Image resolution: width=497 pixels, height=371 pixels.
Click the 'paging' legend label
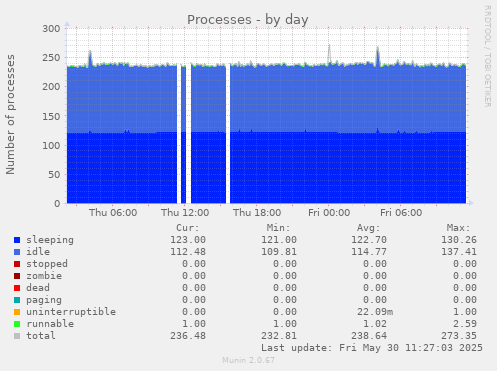[x=44, y=300]
